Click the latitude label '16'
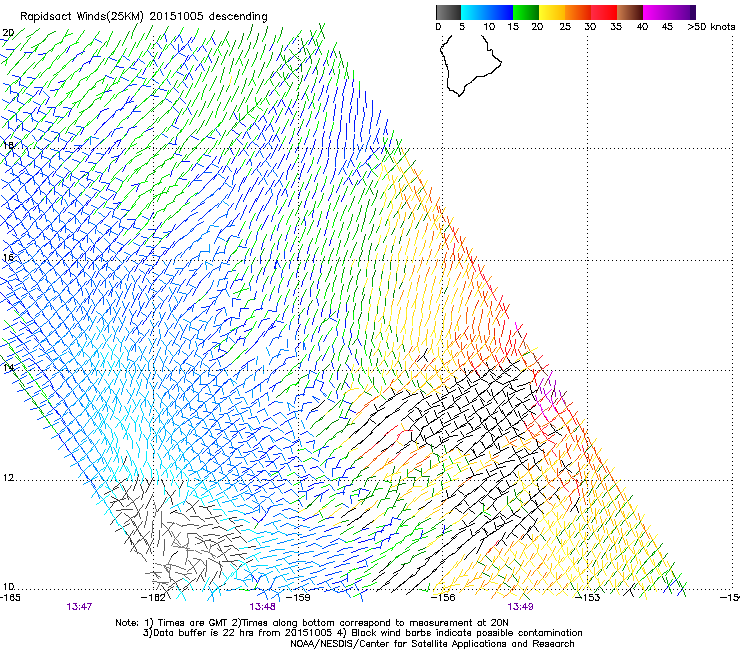Viewport: 740px width, 650px height. (x=8, y=258)
